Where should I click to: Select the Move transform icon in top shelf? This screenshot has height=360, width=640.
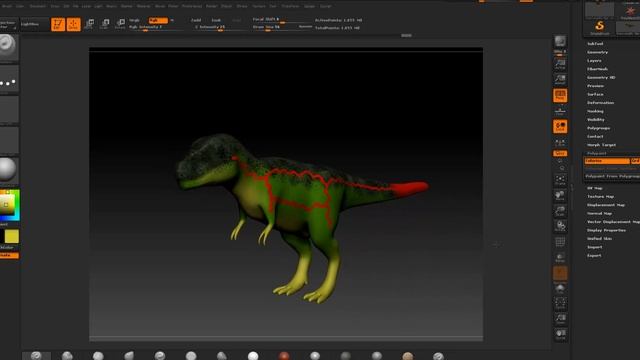click(89, 24)
